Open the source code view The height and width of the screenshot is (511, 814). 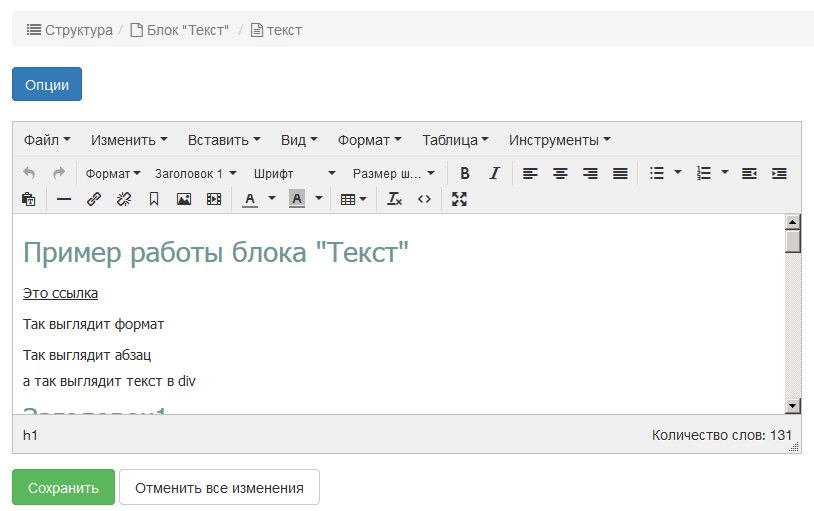point(424,199)
